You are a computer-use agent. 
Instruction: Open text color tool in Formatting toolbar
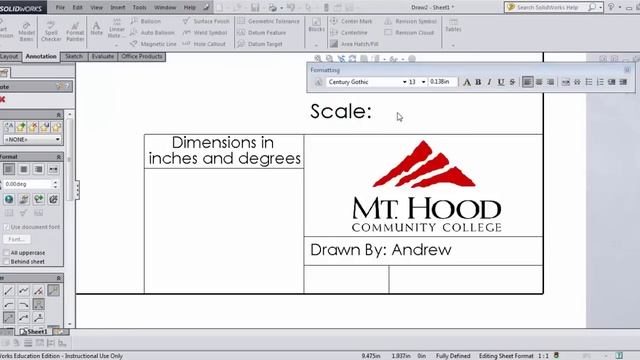pos(467,82)
